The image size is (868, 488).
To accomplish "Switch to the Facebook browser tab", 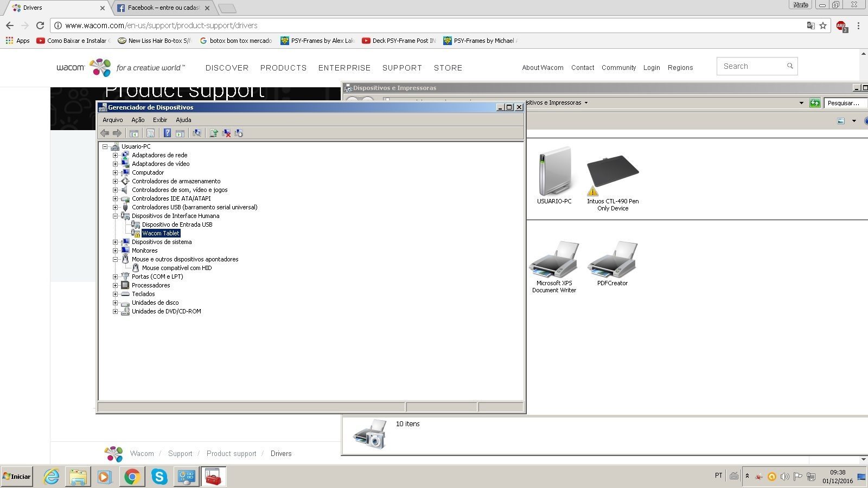I will 163,8.
